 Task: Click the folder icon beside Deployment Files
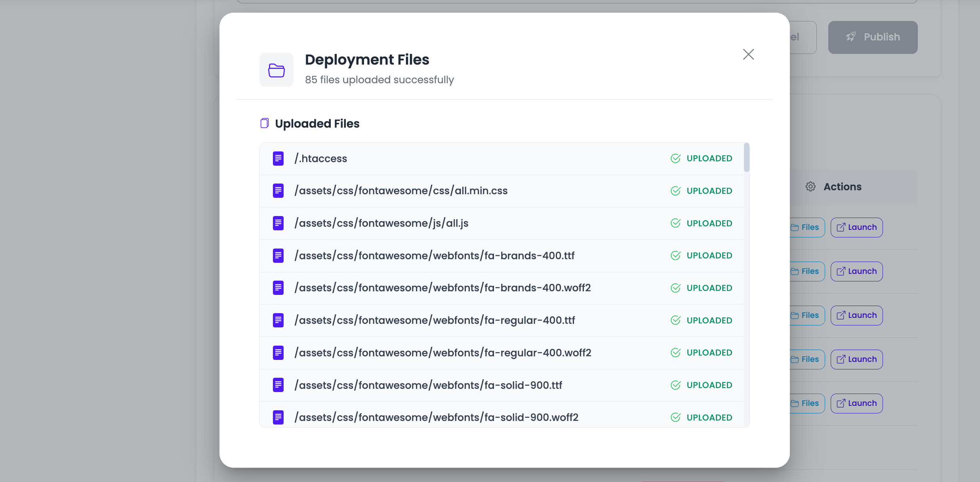[x=276, y=70]
